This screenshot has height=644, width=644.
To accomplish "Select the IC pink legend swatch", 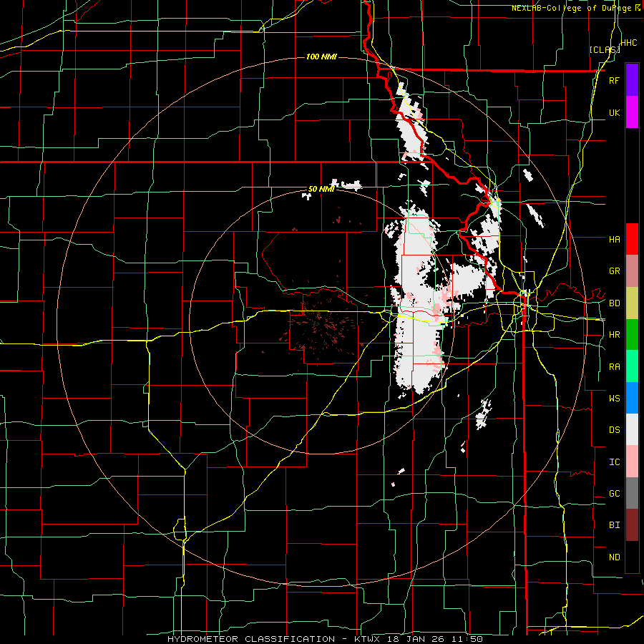I will tap(632, 462).
